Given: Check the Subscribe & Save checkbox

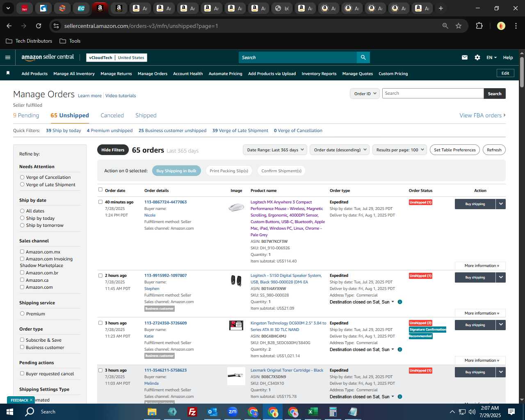Looking at the screenshot, I should click(x=22, y=340).
